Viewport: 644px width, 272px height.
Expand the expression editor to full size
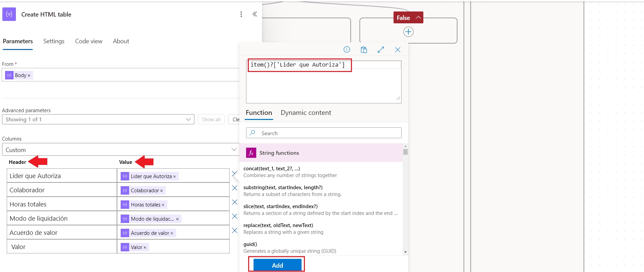pyautogui.click(x=381, y=50)
